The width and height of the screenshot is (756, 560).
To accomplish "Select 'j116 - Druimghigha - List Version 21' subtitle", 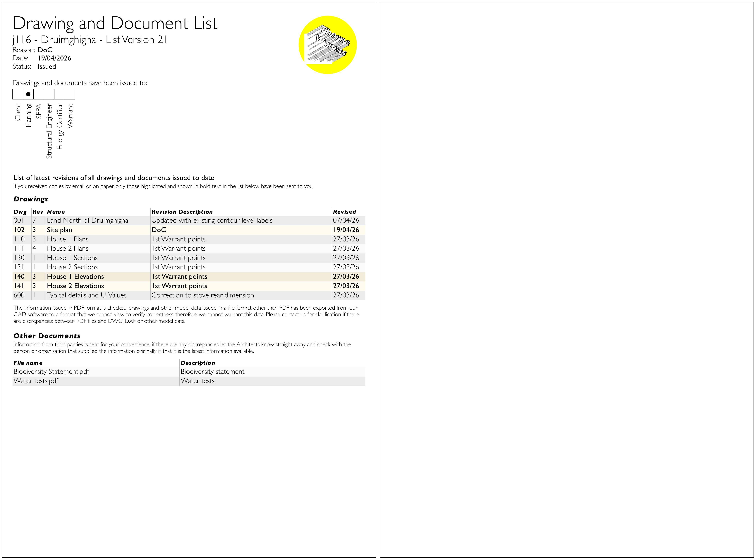I will point(90,40).
